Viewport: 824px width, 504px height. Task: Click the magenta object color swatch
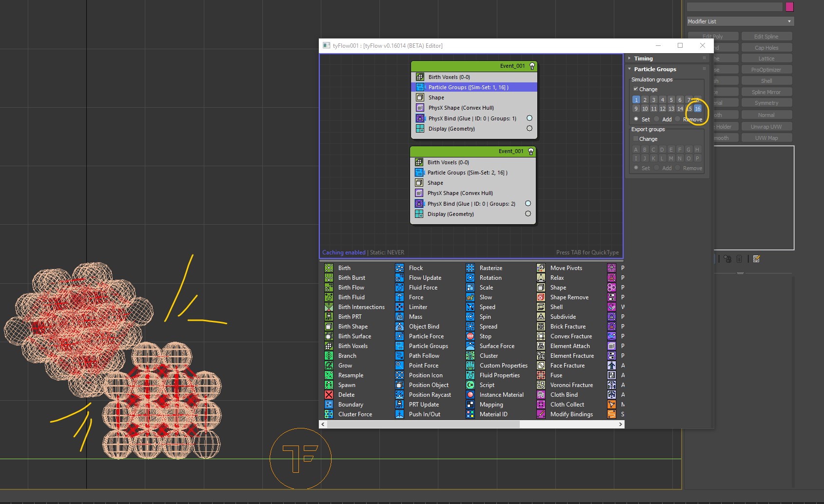point(790,7)
